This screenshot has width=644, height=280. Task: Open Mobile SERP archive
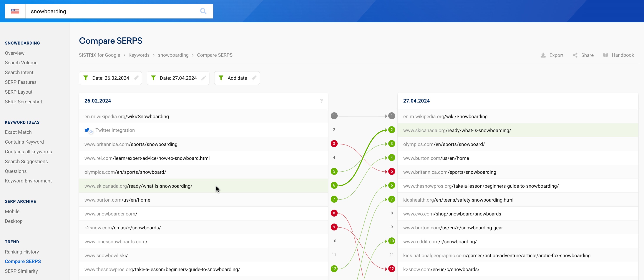[12, 212]
